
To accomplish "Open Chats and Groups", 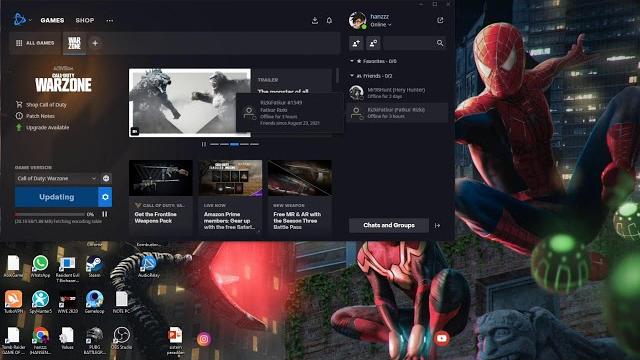I will (389, 225).
